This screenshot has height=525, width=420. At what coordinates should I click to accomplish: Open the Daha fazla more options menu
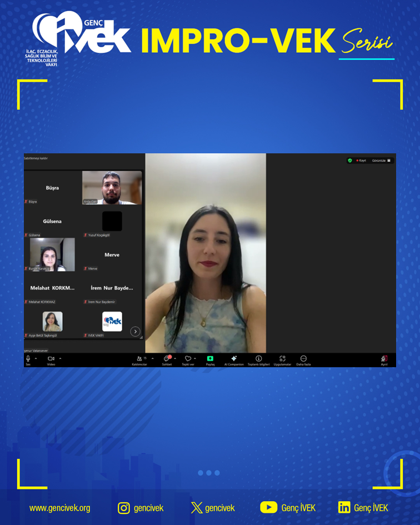pyautogui.click(x=303, y=359)
